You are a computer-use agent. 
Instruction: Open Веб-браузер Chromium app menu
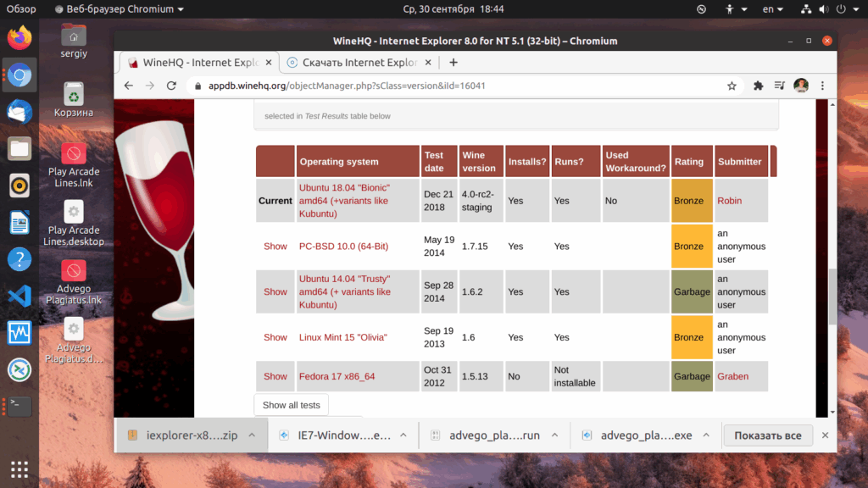pos(120,8)
